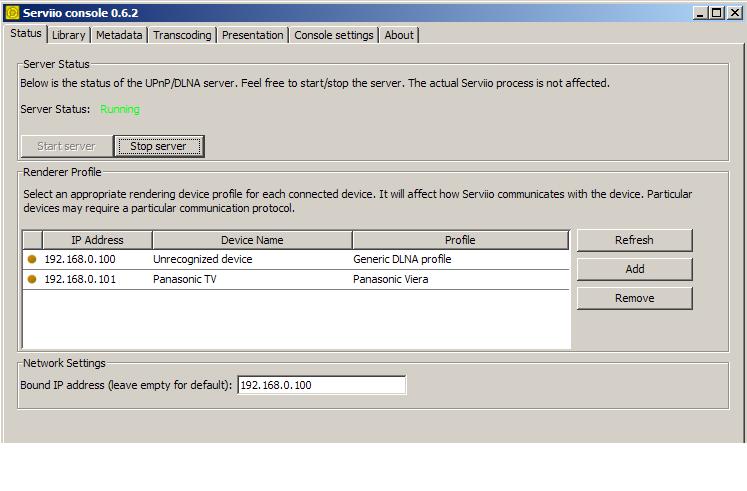Screen dimensions: 747x491
Task: Select the Panasonic TV device row
Action: pyautogui.click(x=250, y=280)
